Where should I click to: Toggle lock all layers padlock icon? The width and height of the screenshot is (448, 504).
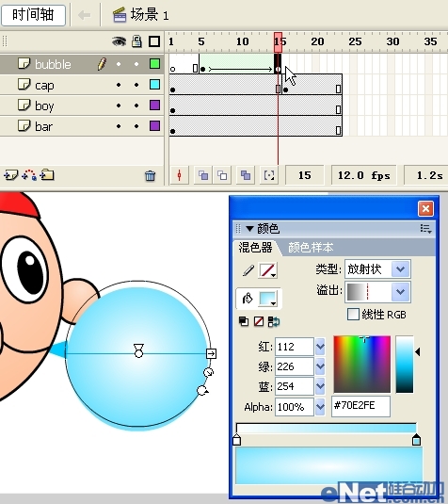pyautogui.click(x=136, y=41)
